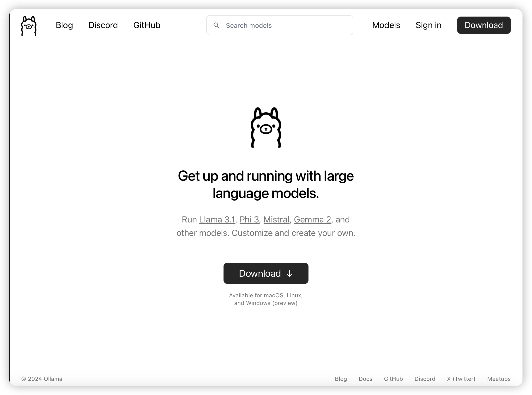Click the down arrow on Download button
Viewport: 532px width, 395px height.
click(290, 273)
